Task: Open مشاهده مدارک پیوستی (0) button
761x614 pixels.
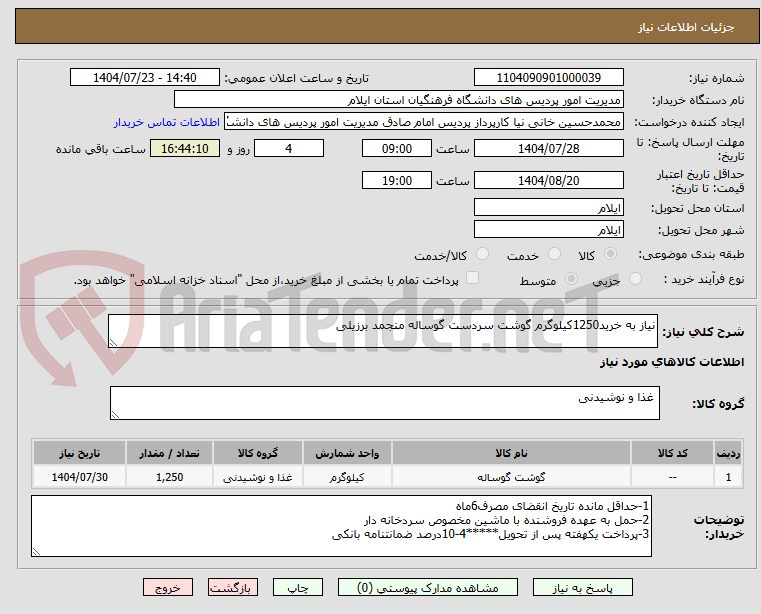Action: 428,587
